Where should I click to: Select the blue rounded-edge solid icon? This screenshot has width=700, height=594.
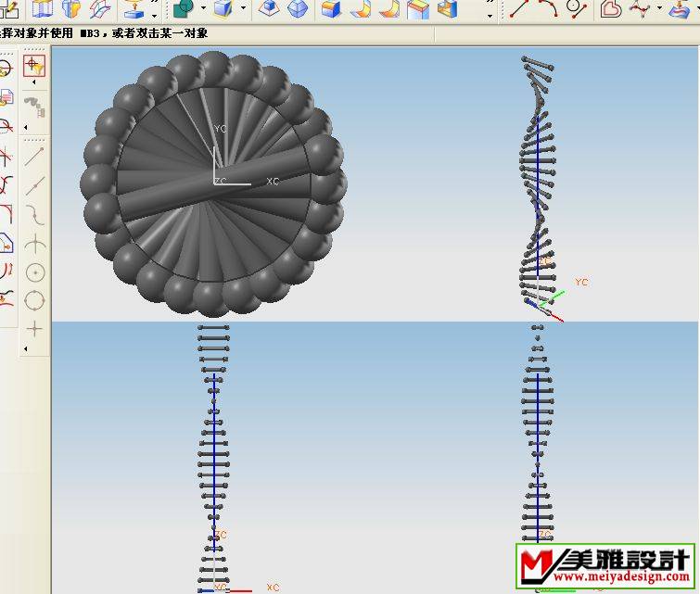pyautogui.click(x=298, y=8)
